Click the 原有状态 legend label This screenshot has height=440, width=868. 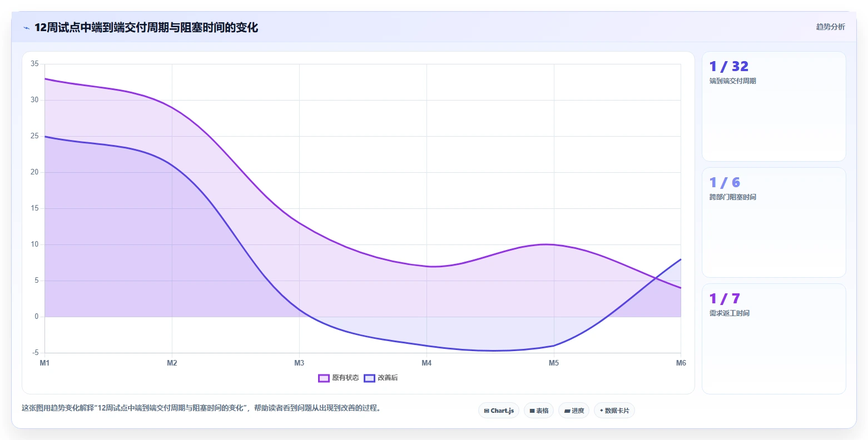coord(345,378)
